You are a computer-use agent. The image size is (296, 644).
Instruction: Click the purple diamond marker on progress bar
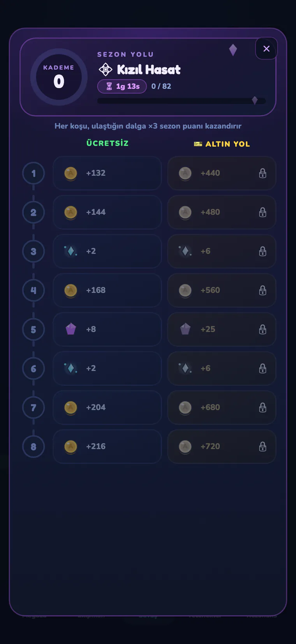click(255, 101)
